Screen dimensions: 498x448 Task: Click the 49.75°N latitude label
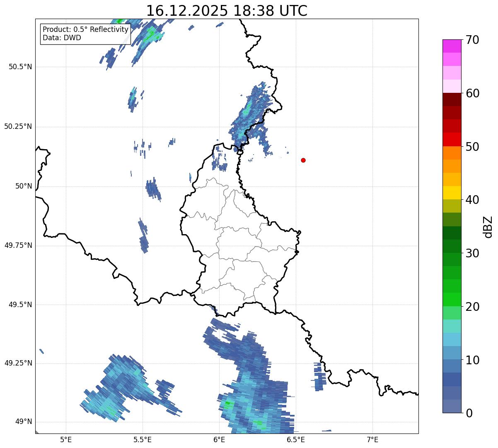[x=18, y=245]
